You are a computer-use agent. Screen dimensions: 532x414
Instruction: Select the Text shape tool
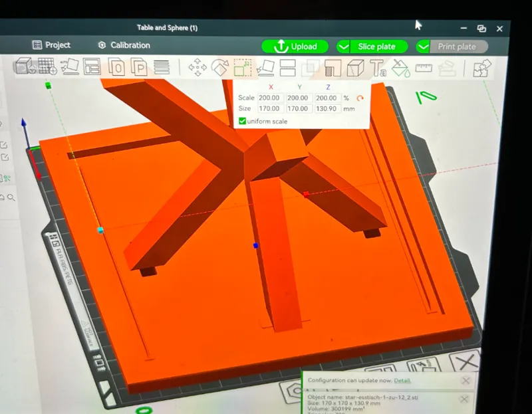[x=378, y=68]
